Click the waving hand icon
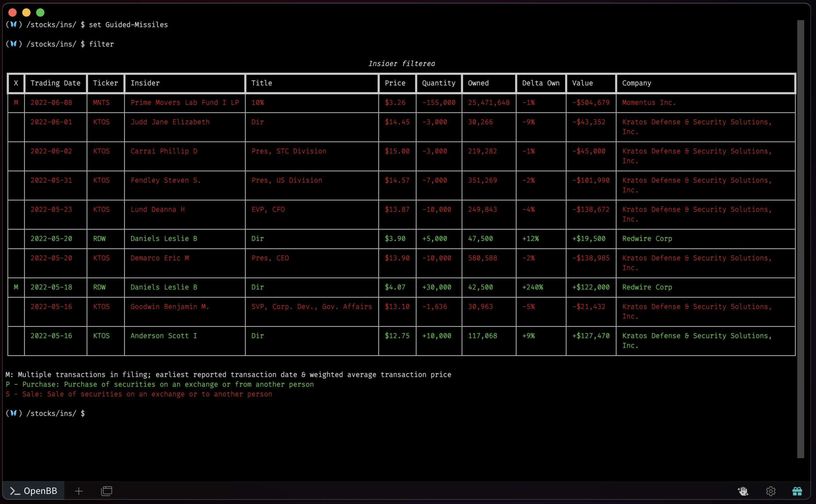This screenshot has width=816, height=504. tap(743, 491)
